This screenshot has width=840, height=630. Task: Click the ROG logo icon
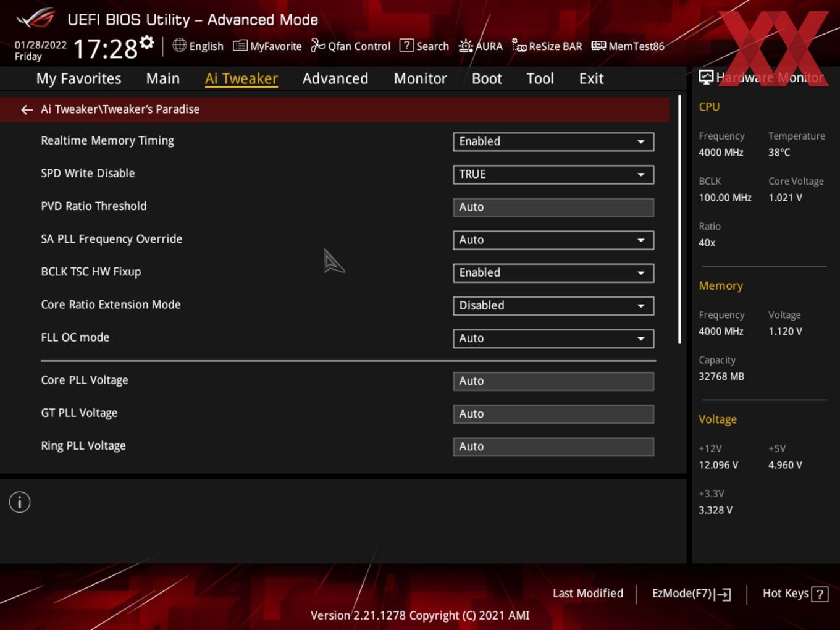pos(35,19)
